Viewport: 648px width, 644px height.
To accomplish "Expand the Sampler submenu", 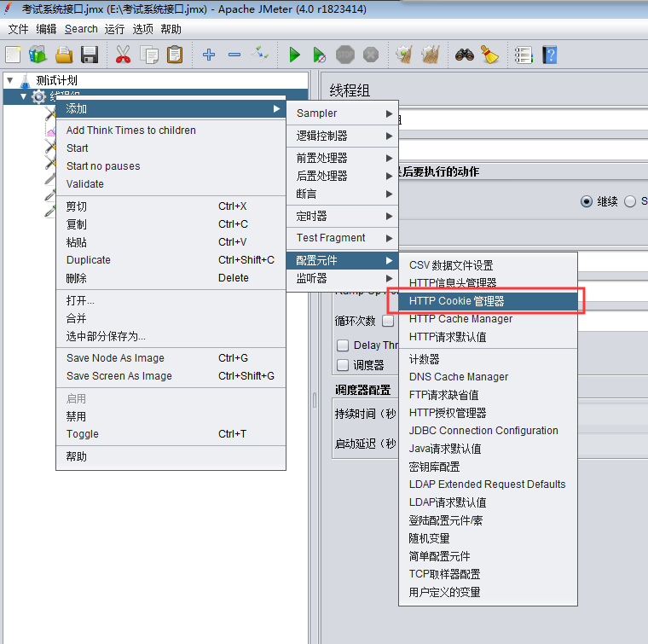I will [x=343, y=113].
